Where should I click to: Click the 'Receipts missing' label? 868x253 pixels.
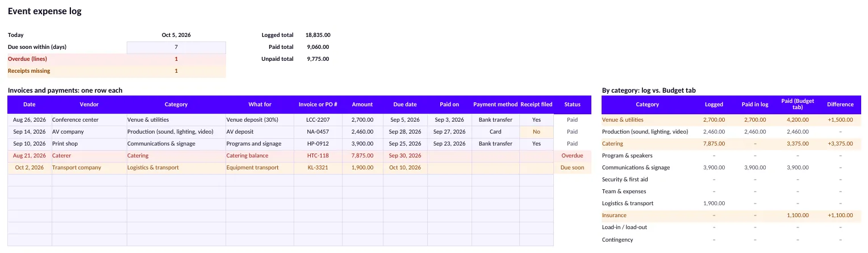(x=29, y=71)
